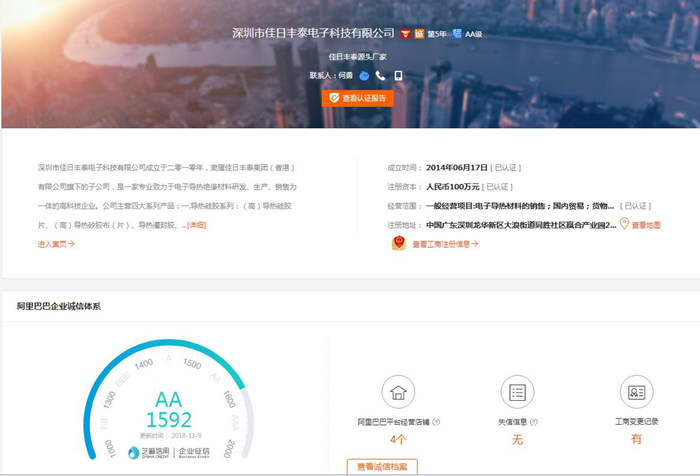This screenshot has width=700, height=476.
Task: Click the list icon above 失信信息
Action: click(x=517, y=391)
